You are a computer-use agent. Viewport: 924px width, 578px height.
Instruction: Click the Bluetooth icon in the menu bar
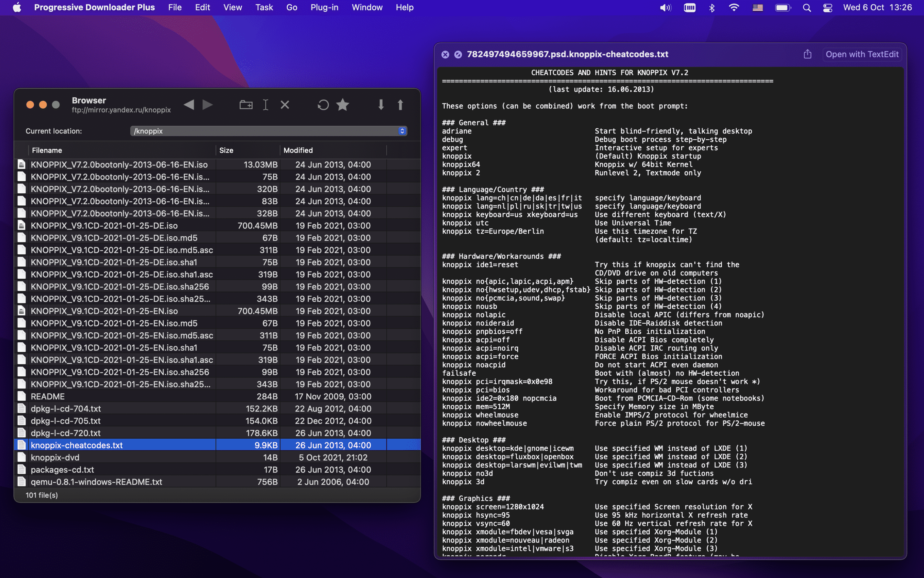point(712,8)
